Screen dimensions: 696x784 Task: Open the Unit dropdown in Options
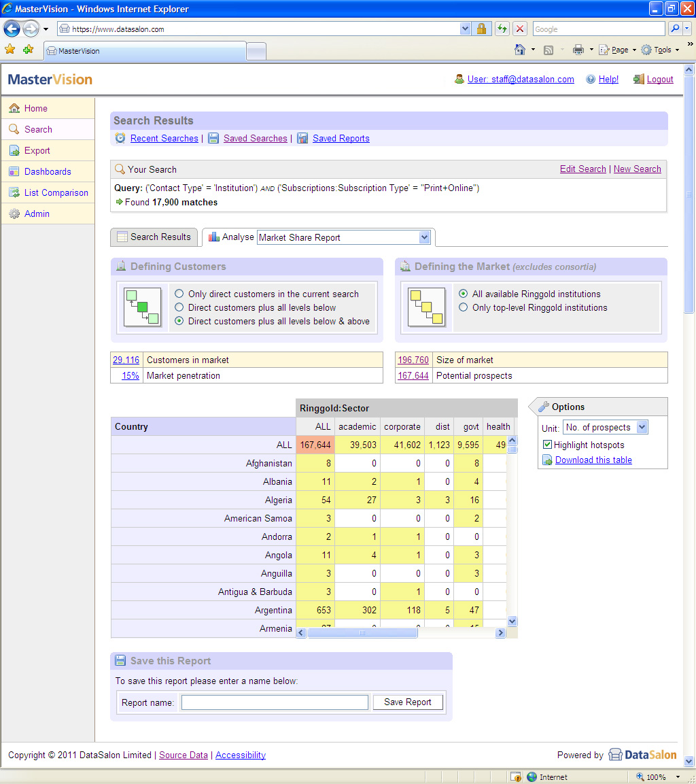tap(642, 427)
